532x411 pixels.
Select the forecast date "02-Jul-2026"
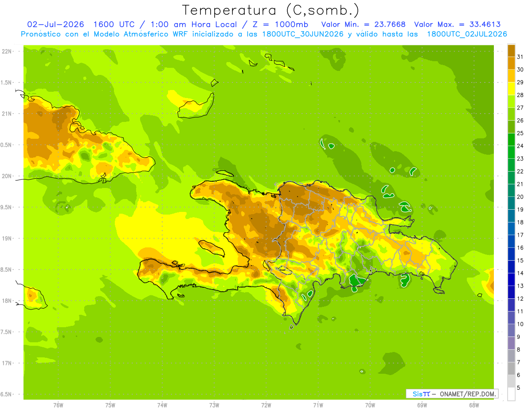coord(56,24)
